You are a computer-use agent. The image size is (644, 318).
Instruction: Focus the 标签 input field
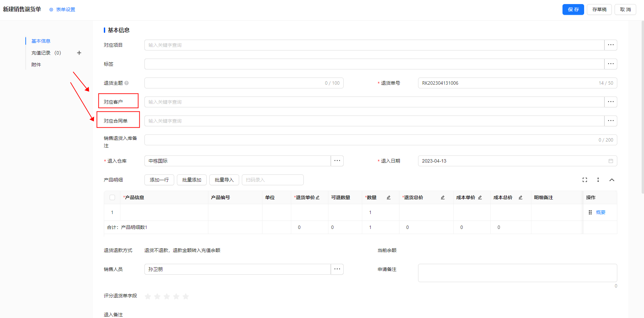tap(374, 64)
